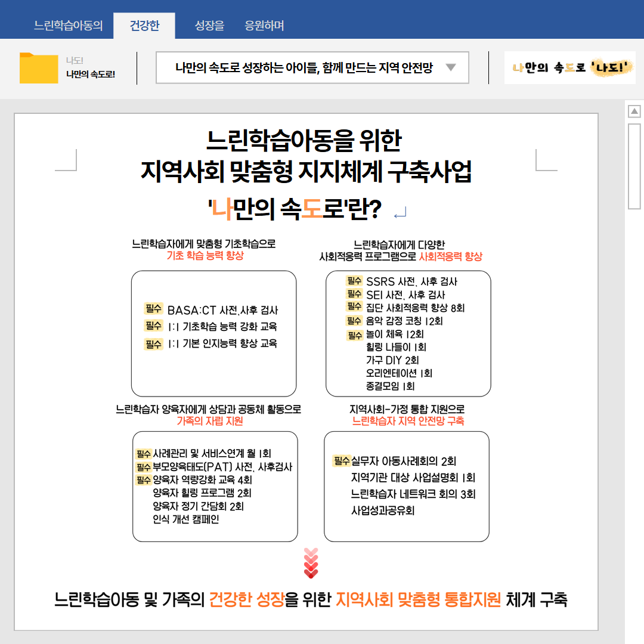The image size is (644, 644).
Task: Click the scrollbar up arrow button
Action: click(634, 113)
